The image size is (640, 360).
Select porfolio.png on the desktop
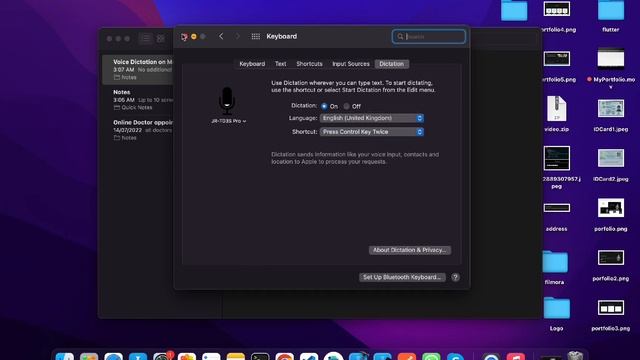click(611, 208)
